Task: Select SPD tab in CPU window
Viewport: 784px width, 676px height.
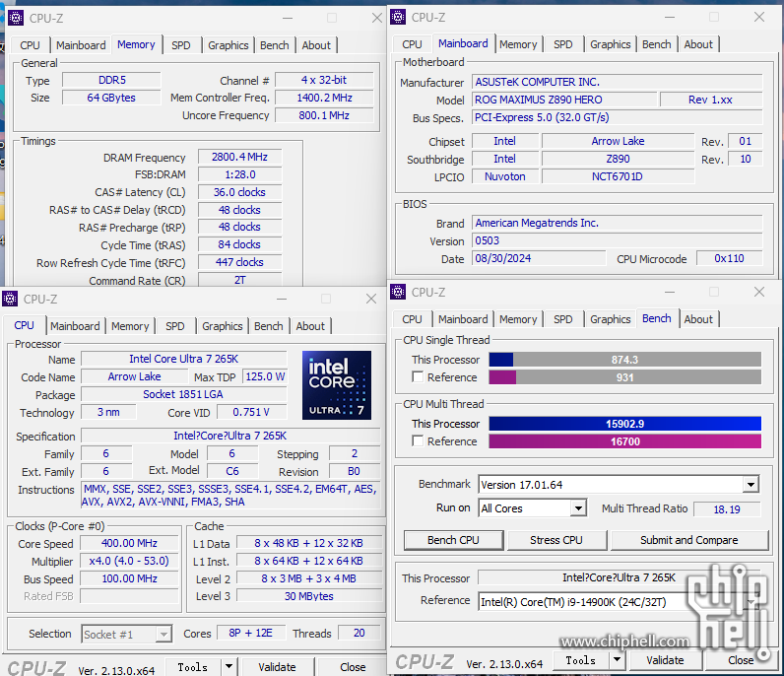Action: tap(175, 326)
